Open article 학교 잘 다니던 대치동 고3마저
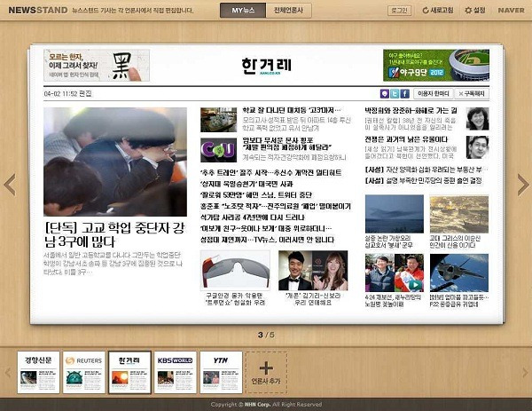 292,110
